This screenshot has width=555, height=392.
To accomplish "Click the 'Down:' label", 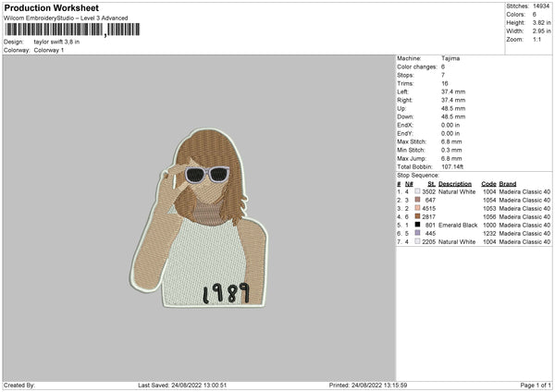I will point(405,116).
